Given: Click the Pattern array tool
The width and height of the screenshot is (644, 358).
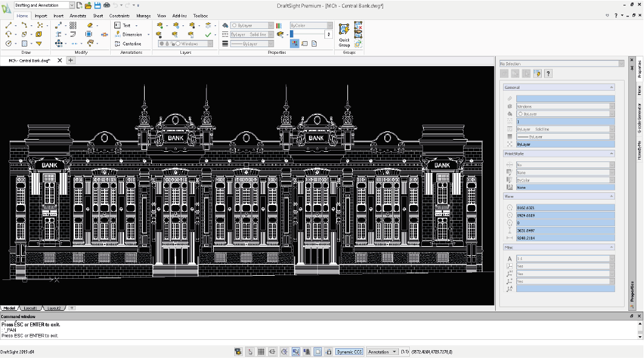Looking at the screenshot, I should point(73,25).
